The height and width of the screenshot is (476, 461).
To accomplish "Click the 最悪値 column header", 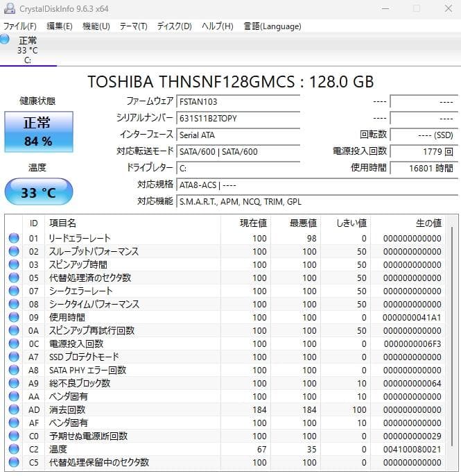I will pyautogui.click(x=296, y=223).
